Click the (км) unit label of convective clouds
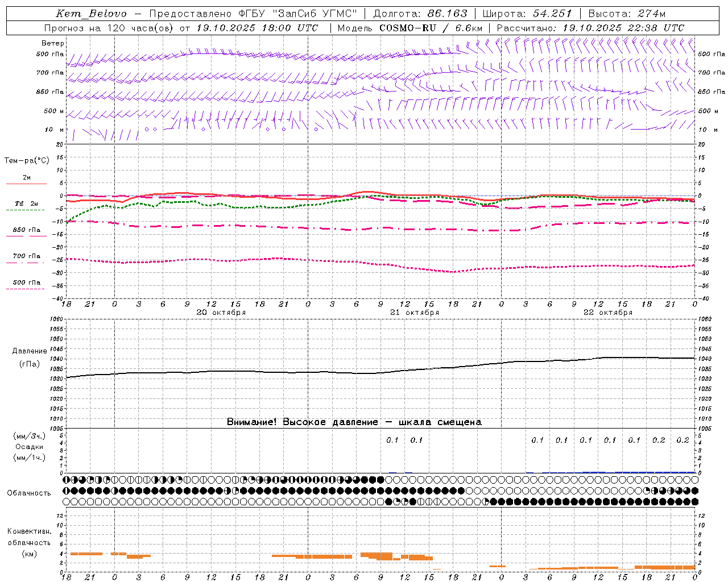Screen dimensions: 728x582 [x=30, y=554]
